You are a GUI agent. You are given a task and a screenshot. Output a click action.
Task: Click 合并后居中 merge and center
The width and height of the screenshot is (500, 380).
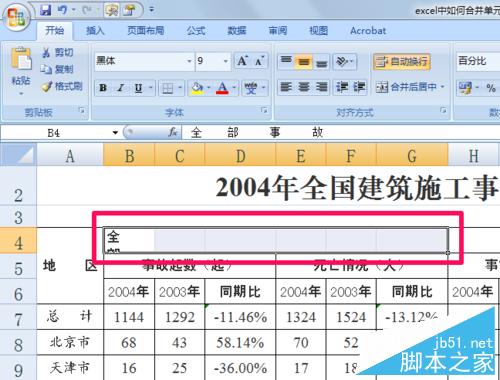click(x=406, y=87)
